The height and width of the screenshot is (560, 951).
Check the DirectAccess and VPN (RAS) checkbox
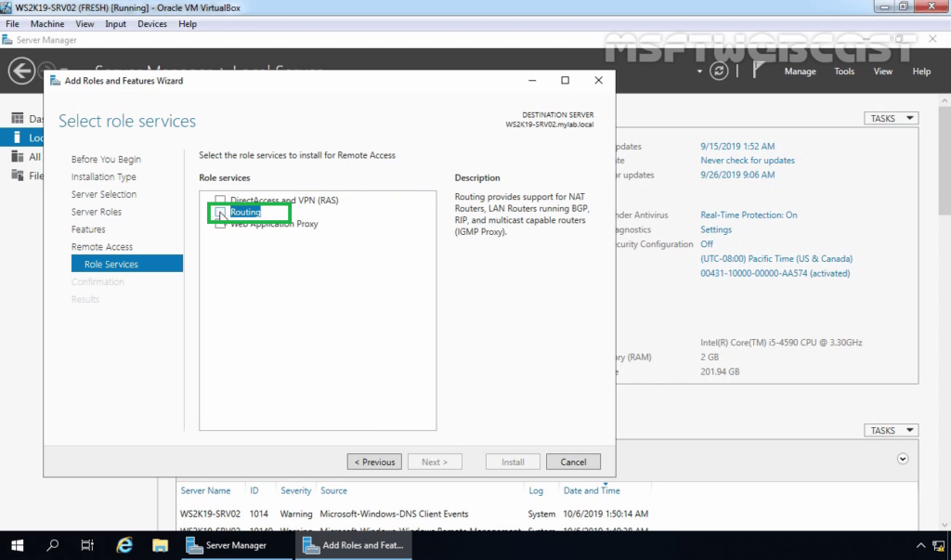(221, 200)
